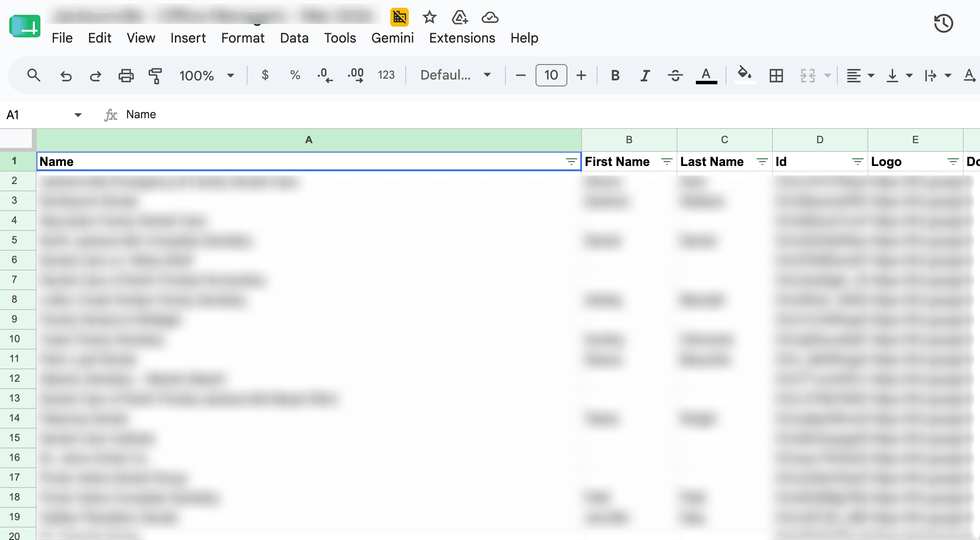Open version history clock icon
Viewport: 980px width, 540px height.
[x=943, y=23]
